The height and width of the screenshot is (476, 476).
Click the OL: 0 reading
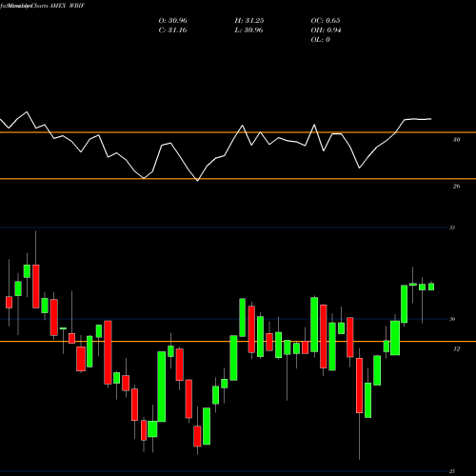point(320,40)
